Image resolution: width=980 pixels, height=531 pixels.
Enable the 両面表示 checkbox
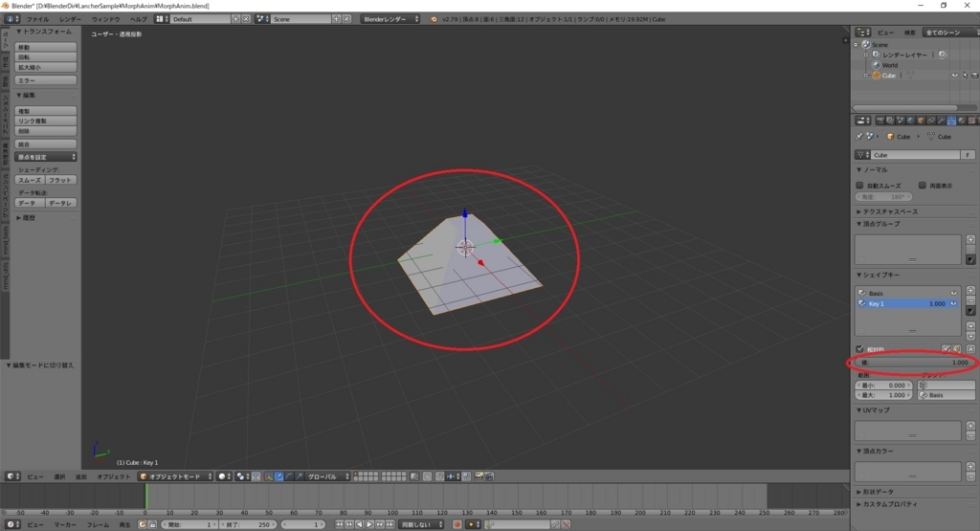click(x=922, y=186)
